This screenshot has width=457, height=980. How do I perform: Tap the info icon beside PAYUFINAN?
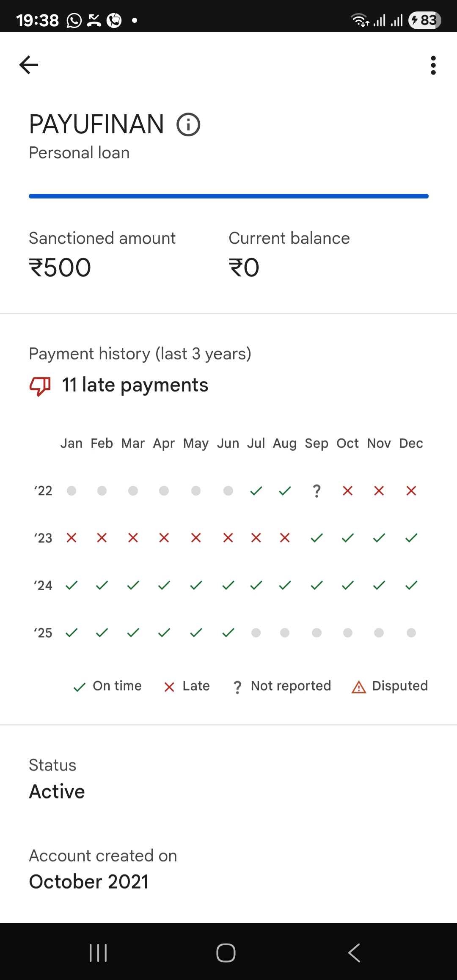click(x=188, y=125)
